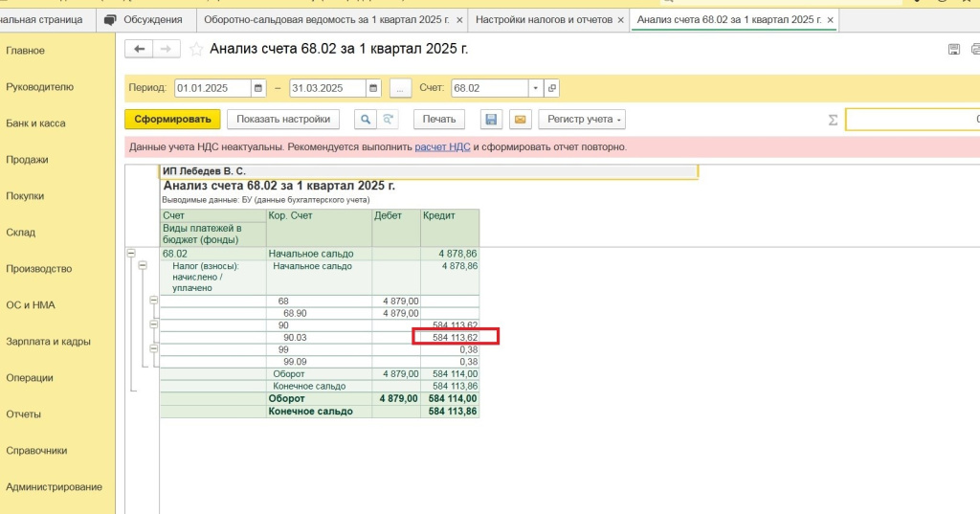This screenshot has height=514, width=980.
Task: Open the Зарплата и кадры section
Action: pos(48,342)
